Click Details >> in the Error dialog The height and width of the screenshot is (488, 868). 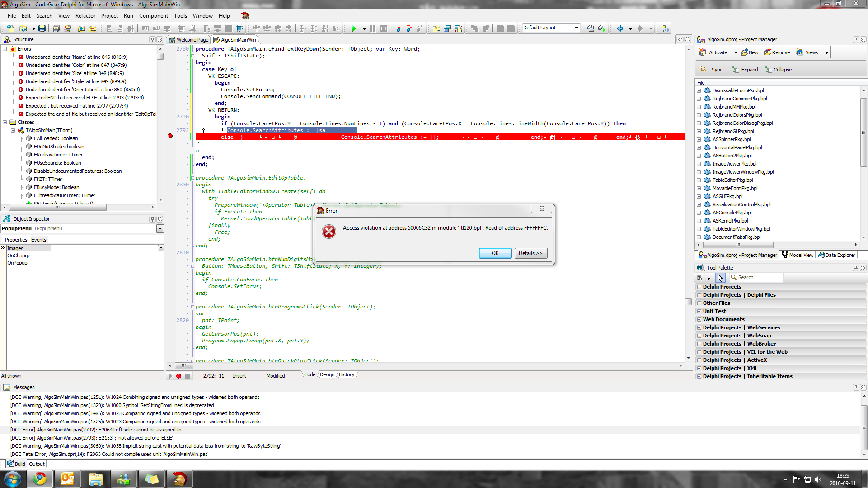531,253
